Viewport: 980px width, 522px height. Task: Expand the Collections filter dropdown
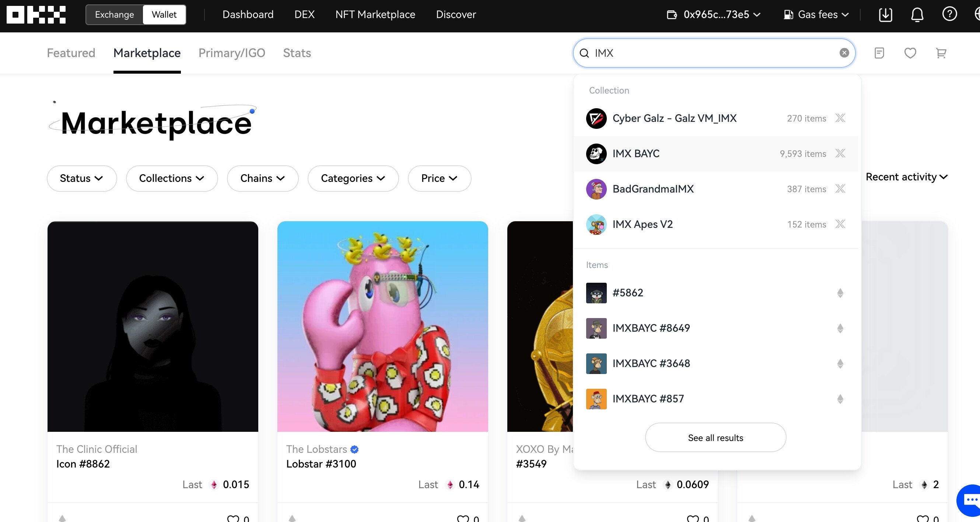point(172,178)
